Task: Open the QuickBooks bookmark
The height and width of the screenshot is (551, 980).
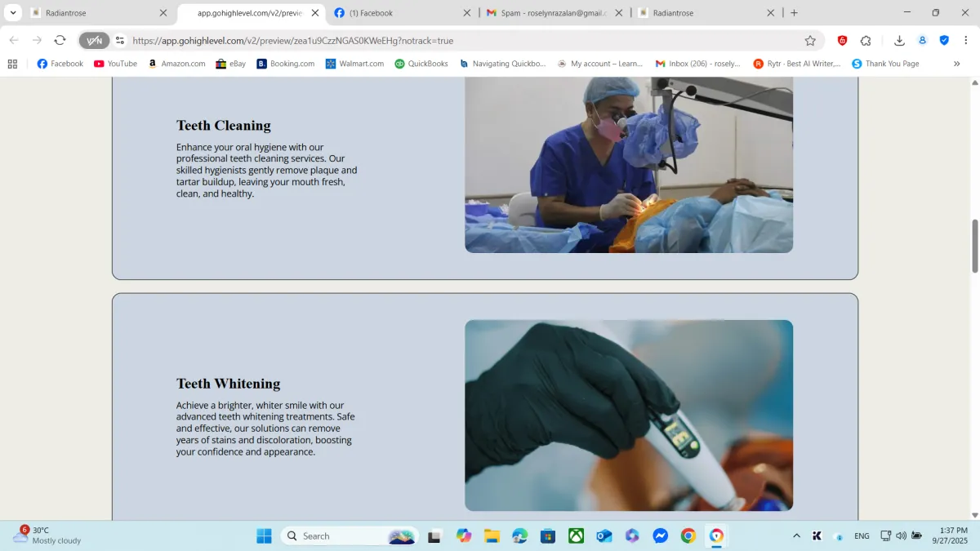Action: pyautogui.click(x=421, y=64)
